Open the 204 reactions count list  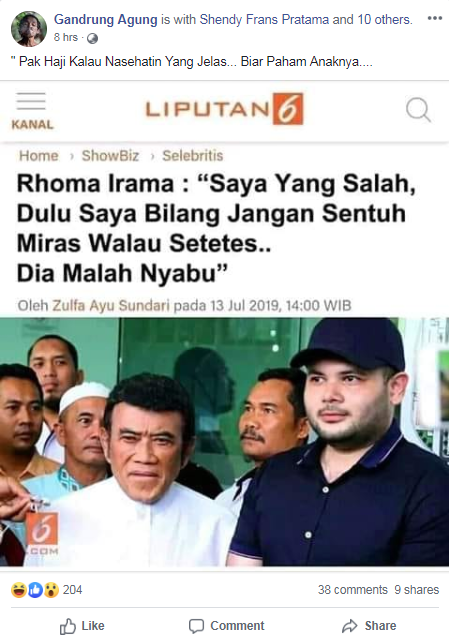[72, 590]
